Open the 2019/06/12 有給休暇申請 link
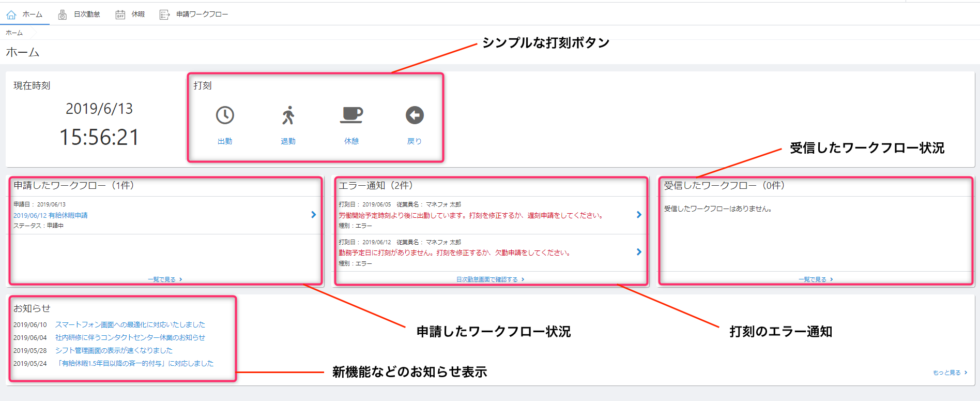Image resolution: width=980 pixels, height=401 pixels. pyautogui.click(x=50, y=215)
